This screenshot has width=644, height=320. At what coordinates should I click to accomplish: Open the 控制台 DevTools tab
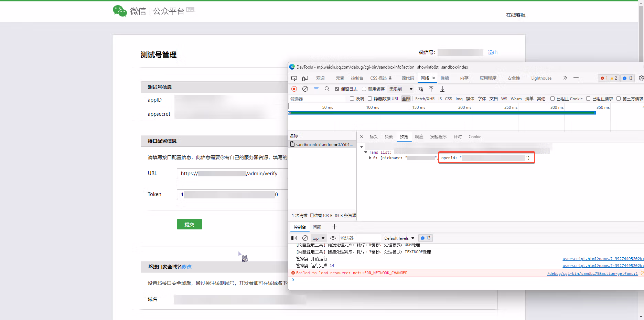click(357, 78)
